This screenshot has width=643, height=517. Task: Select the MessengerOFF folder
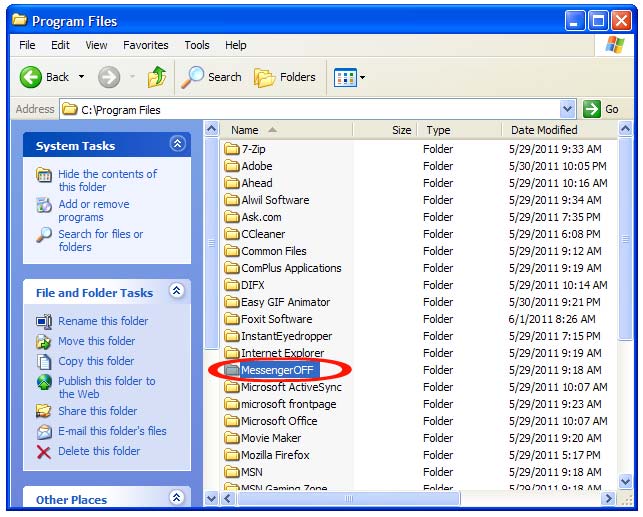271,370
